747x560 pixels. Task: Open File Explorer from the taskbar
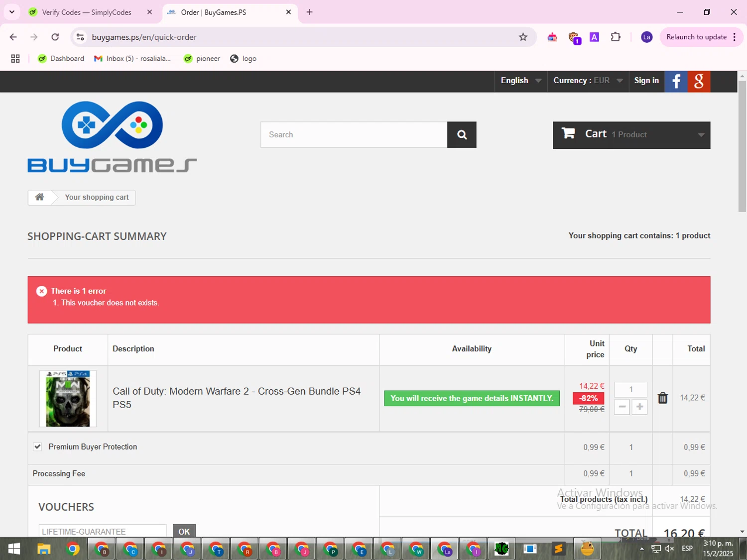[44, 549]
